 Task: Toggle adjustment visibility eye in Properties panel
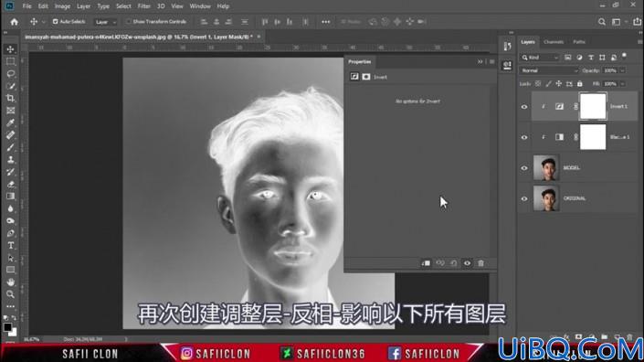[468, 263]
